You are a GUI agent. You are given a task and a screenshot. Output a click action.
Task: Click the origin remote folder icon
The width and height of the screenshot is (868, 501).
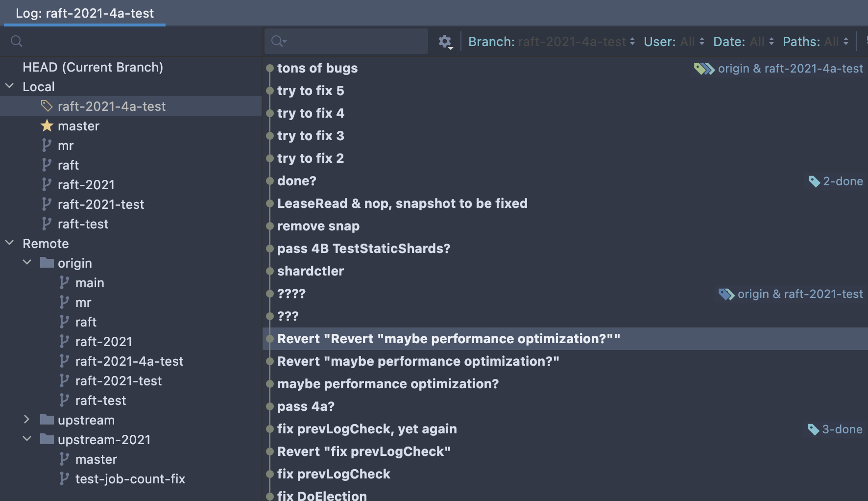[47, 263]
